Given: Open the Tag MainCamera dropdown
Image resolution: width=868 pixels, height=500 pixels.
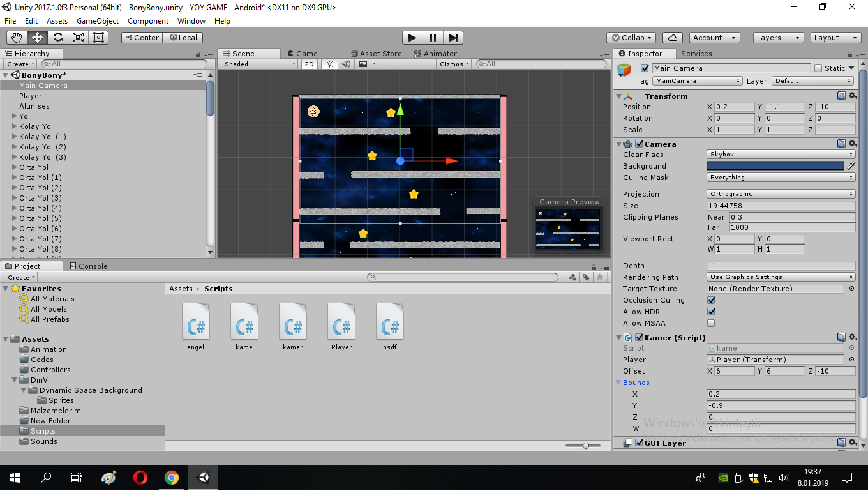Looking at the screenshot, I should click(698, 81).
